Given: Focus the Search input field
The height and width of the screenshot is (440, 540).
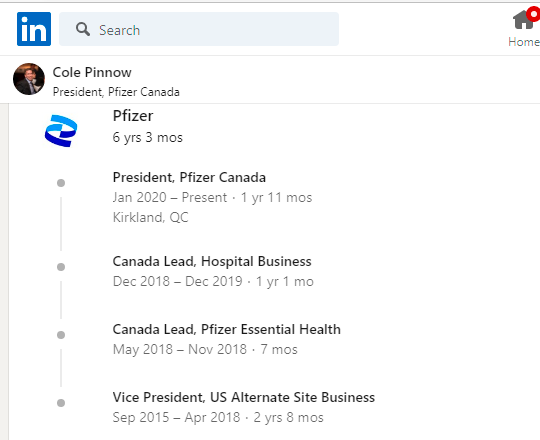Looking at the screenshot, I should pyautogui.click(x=199, y=29).
